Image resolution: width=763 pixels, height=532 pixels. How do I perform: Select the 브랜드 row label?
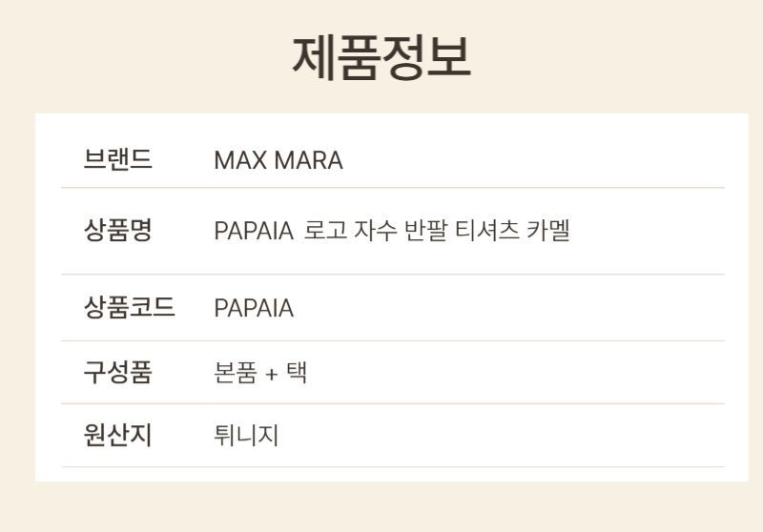tap(117, 159)
